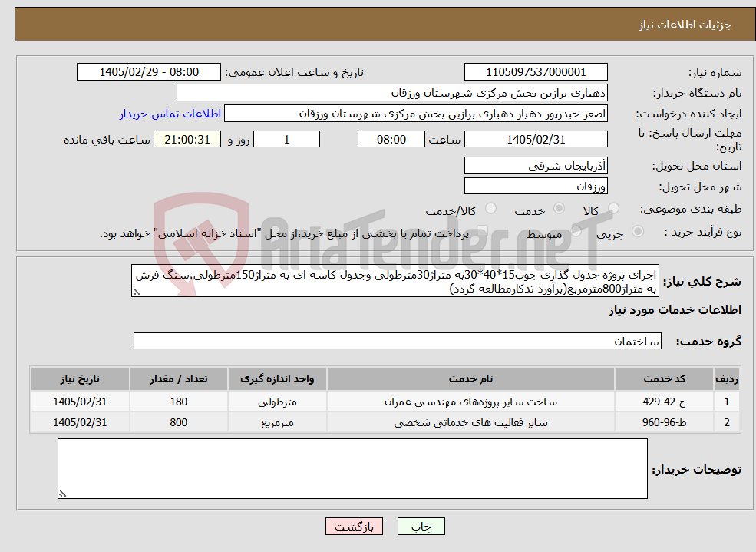Click the مترمربع unit cell
This screenshot has width=756, height=552.
[x=277, y=422]
